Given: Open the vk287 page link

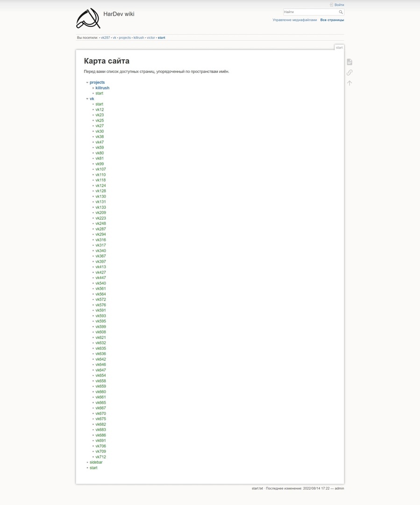Looking at the screenshot, I should [100, 229].
